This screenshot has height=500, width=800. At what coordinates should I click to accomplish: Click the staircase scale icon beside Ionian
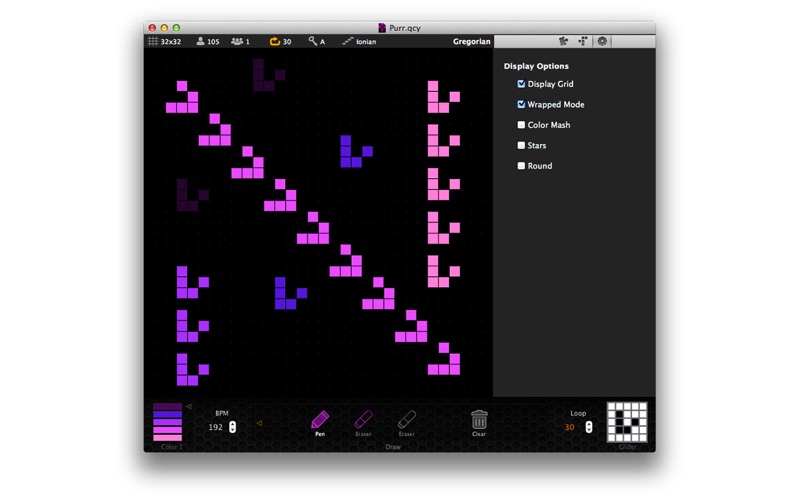pyautogui.click(x=347, y=41)
